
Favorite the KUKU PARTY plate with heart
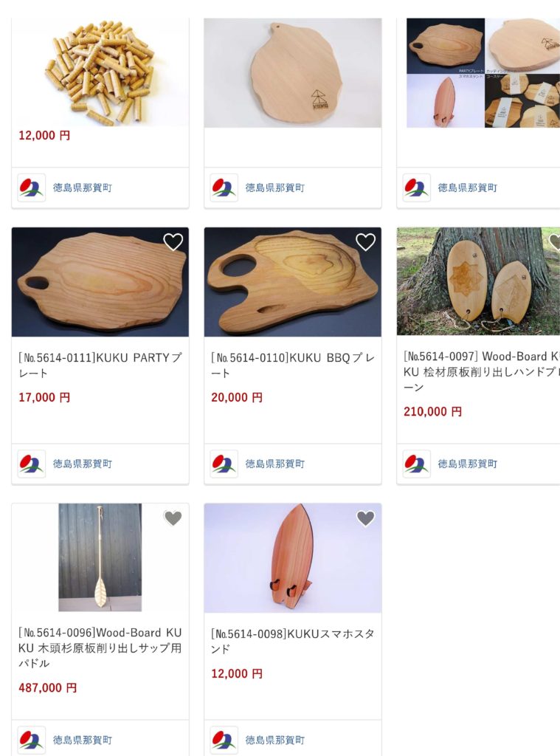[173, 241]
